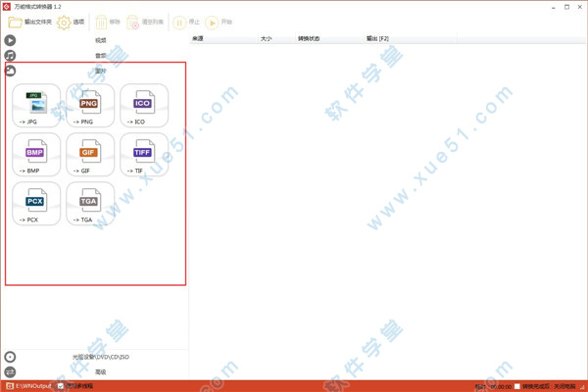Select the BMP format icon
Screen dimensions: 588x392
pyautogui.click(x=36, y=155)
